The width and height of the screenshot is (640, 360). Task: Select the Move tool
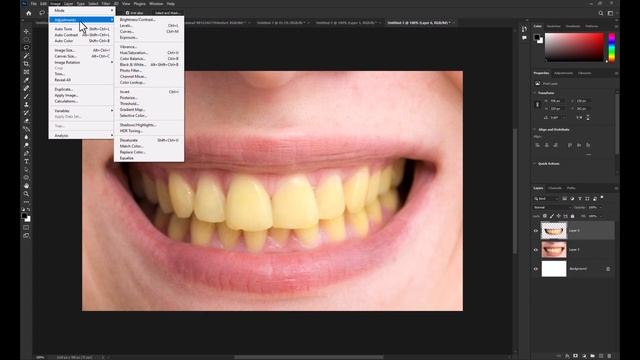26,31
